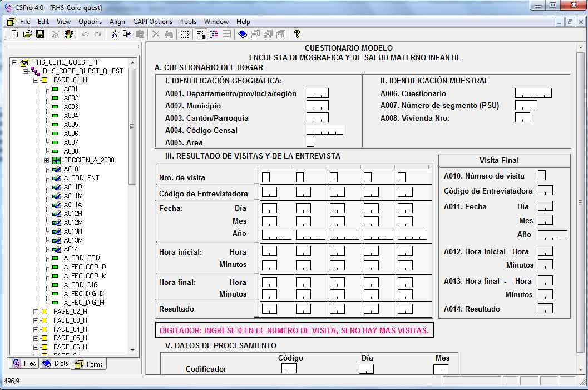Select A005 field in the tree

click(71, 125)
